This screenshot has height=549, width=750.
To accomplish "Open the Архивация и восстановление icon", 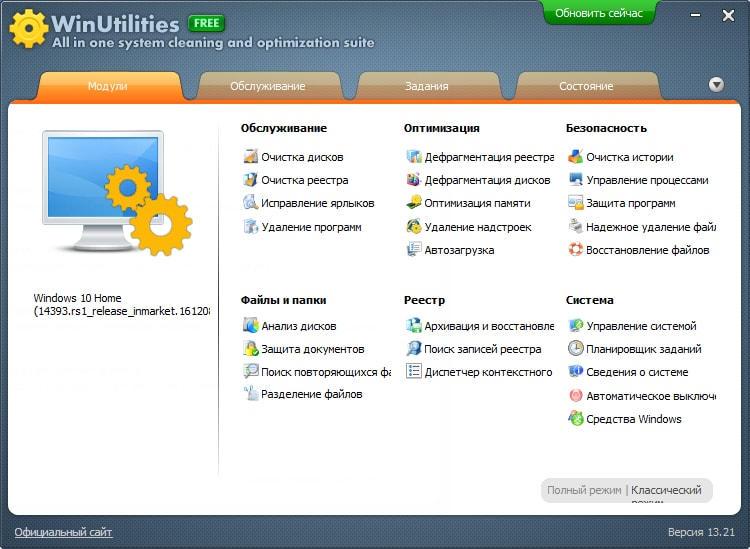I will (x=414, y=326).
